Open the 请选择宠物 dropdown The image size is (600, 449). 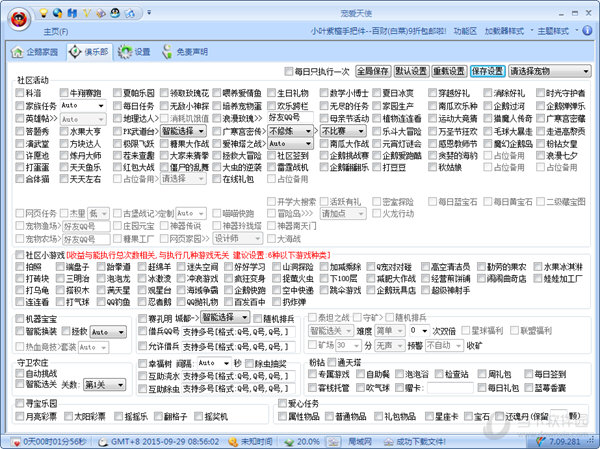click(x=550, y=71)
